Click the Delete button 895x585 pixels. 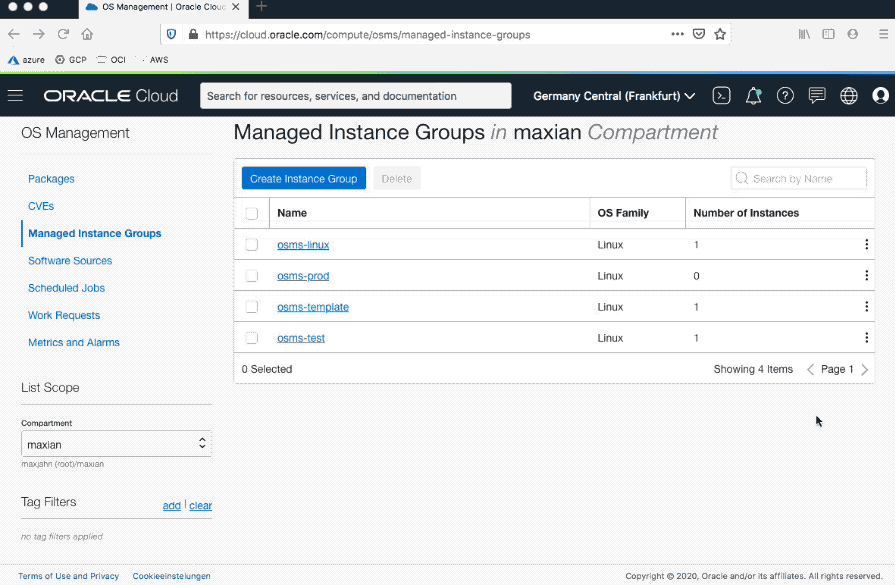pos(397,179)
